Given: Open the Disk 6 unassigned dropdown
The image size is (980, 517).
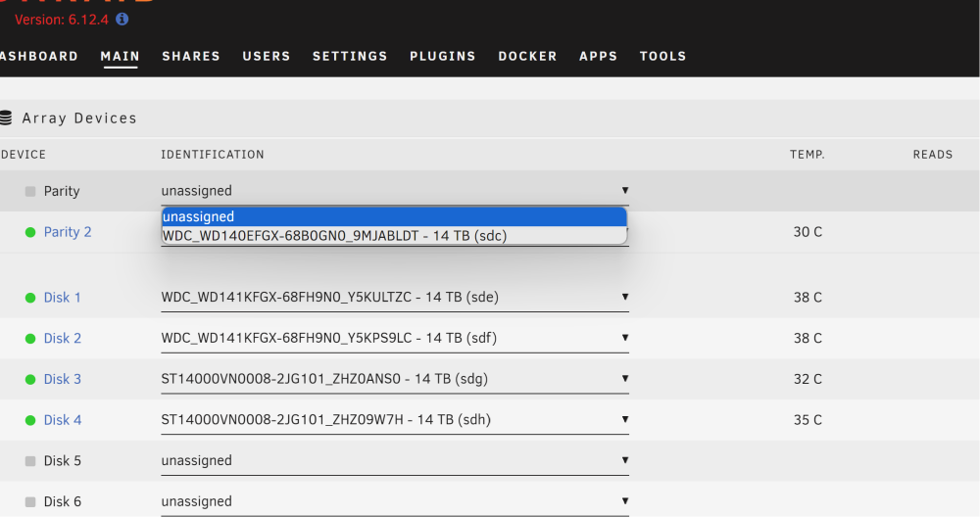Looking at the screenshot, I should 395,501.
